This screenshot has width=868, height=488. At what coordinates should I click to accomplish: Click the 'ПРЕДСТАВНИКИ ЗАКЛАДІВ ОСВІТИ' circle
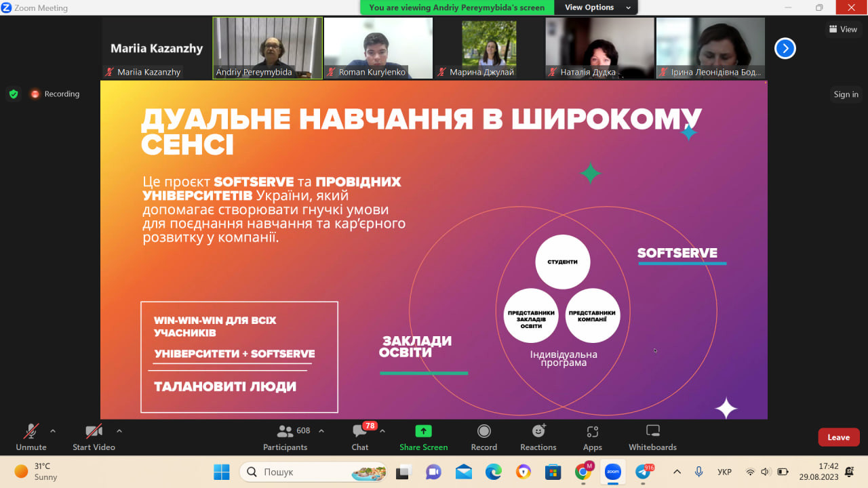(x=531, y=316)
